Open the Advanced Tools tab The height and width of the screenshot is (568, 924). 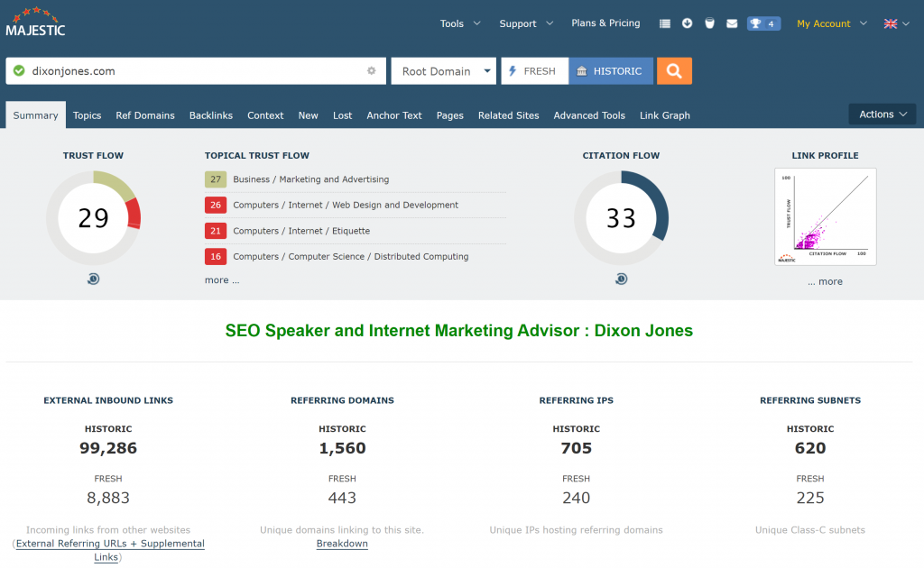[589, 115]
